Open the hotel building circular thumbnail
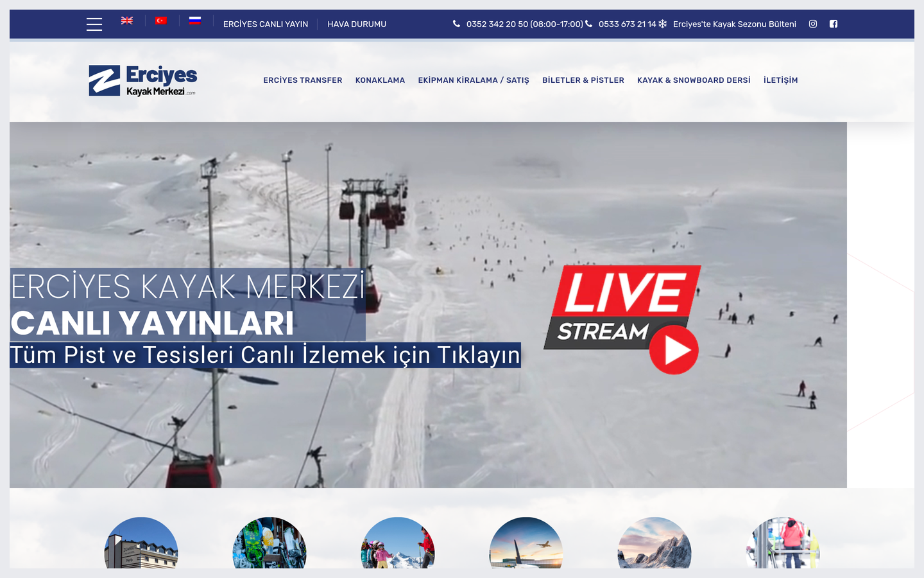 point(141,543)
